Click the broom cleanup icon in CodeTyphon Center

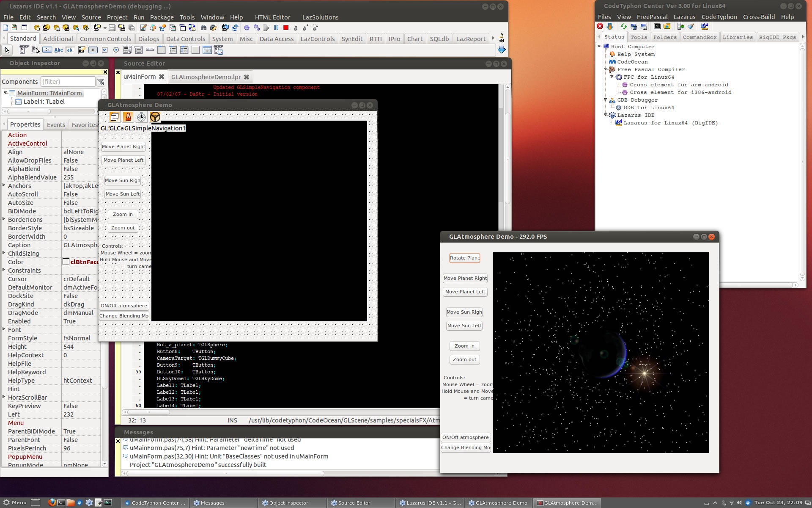(691, 26)
